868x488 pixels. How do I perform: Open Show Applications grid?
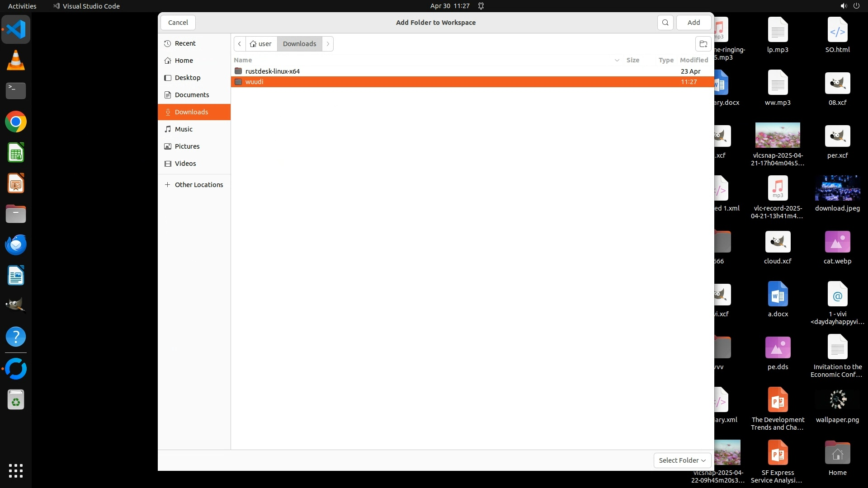click(x=16, y=470)
